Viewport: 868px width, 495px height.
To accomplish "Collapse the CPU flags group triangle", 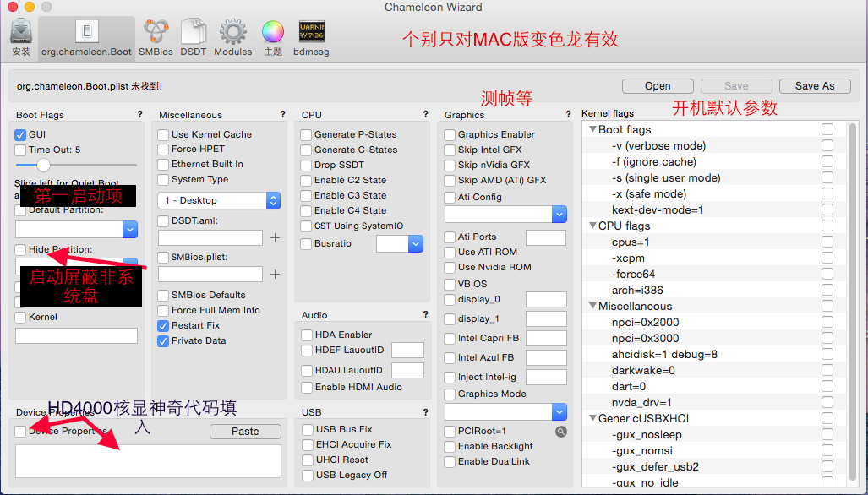I will click(x=592, y=226).
